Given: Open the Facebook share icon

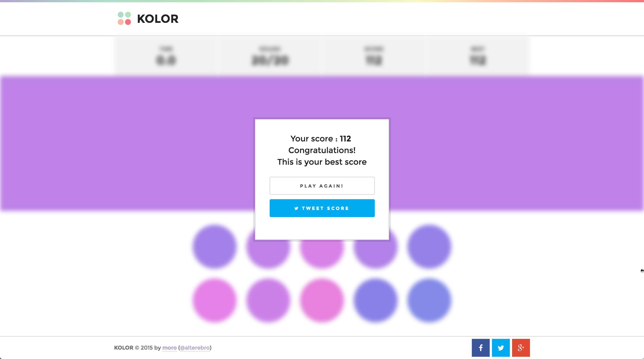Looking at the screenshot, I should click(481, 348).
